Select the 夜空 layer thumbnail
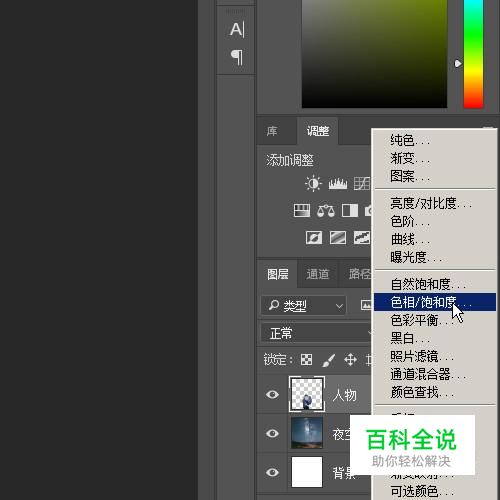 (x=307, y=433)
